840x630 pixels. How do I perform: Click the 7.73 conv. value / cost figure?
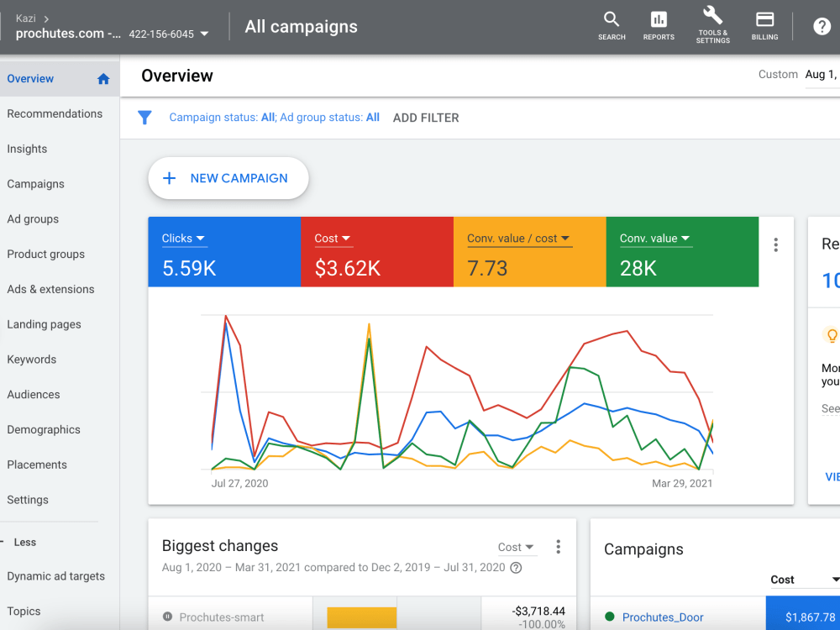487,269
